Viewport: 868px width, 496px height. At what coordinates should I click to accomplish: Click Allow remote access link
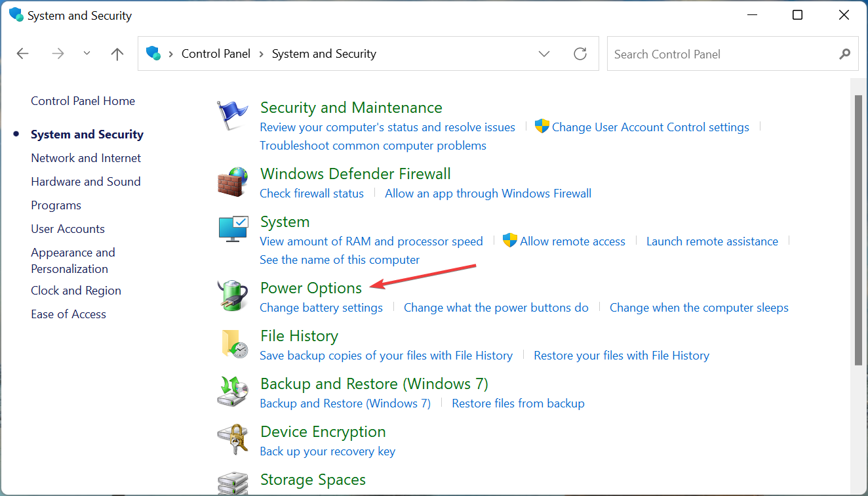(572, 241)
